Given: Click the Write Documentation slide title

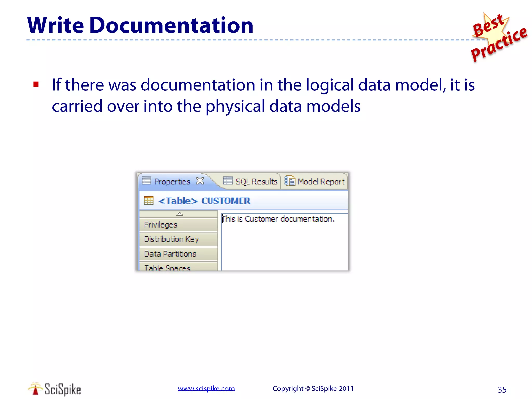Looking at the screenshot, I should [x=140, y=25].
